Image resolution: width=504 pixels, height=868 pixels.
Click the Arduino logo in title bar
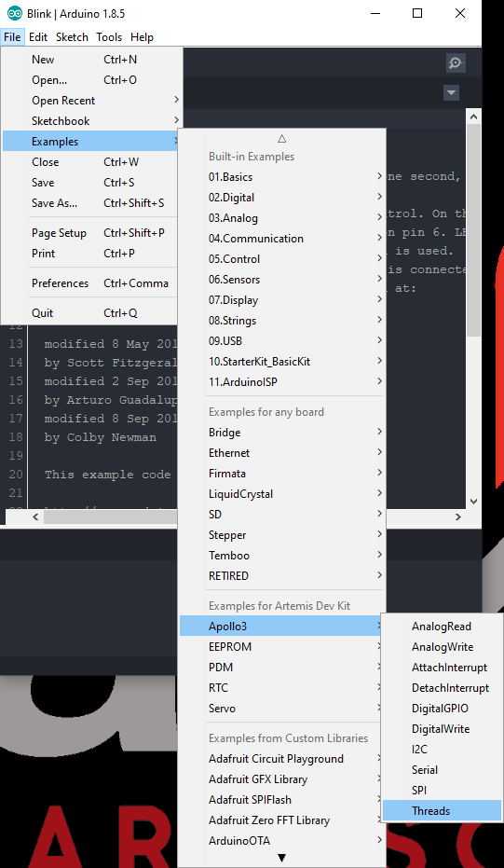[15, 13]
